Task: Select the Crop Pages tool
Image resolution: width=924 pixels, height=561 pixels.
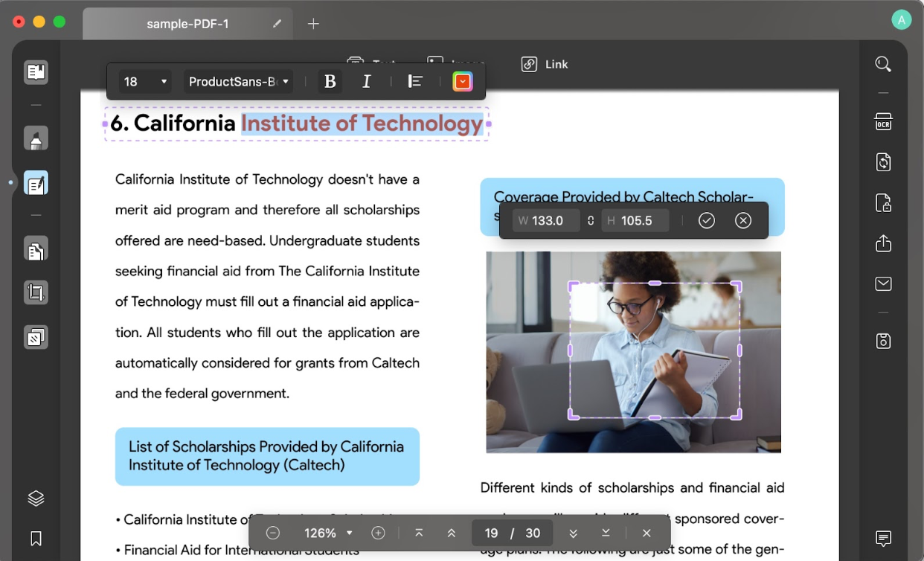Action: tap(36, 292)
